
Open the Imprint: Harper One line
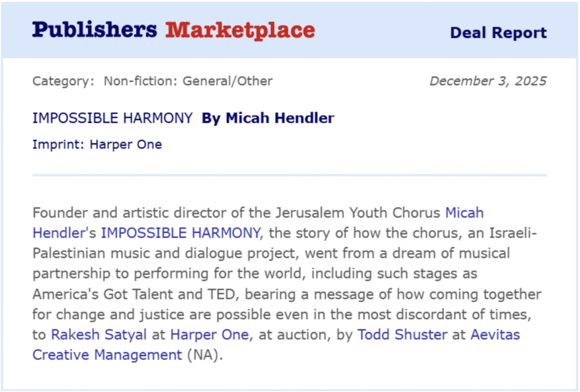point(97,144)
